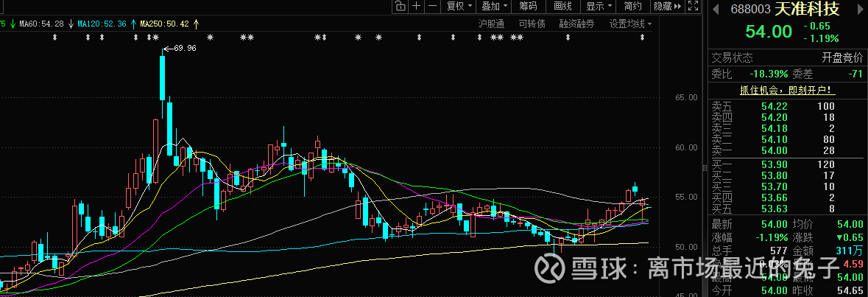Select the 卖三 row at 54.18
This screenshot has width=868, height=297.
[x=788, y=128]
